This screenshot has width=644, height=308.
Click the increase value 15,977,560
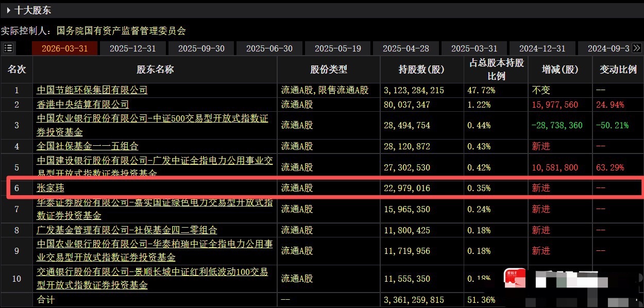point(555,105)
